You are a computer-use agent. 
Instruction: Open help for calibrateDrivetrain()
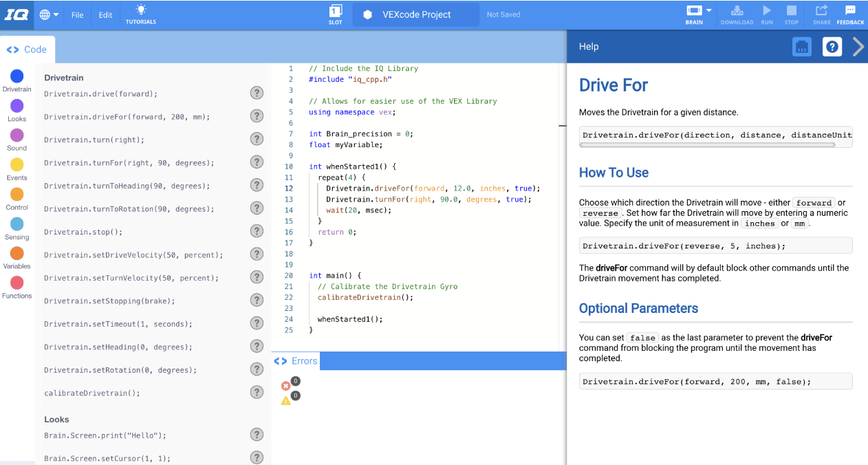pyautogui.click(x=257, y=393)
